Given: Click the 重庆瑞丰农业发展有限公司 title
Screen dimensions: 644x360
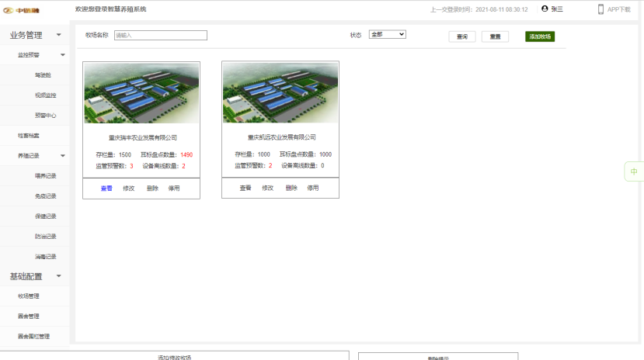Looking at the screenshot, I should (142, 138).
